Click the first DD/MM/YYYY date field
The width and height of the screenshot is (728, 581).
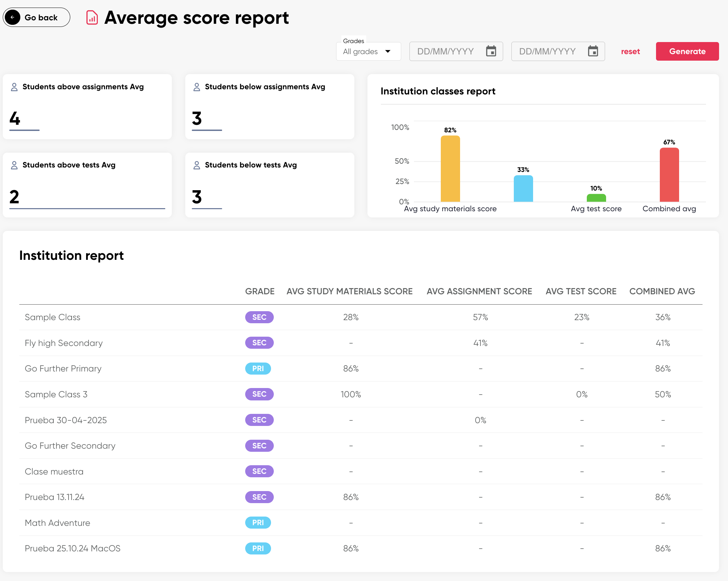(x=446, y=51)
